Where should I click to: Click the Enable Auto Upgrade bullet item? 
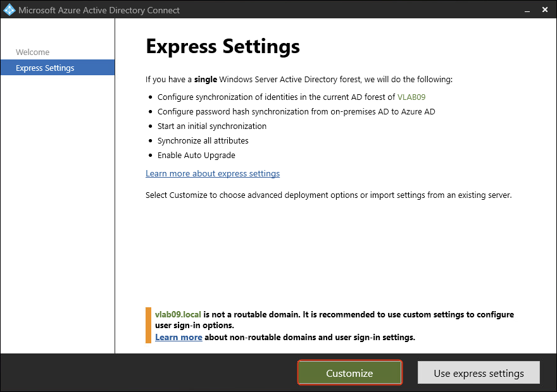coord(196,155)
